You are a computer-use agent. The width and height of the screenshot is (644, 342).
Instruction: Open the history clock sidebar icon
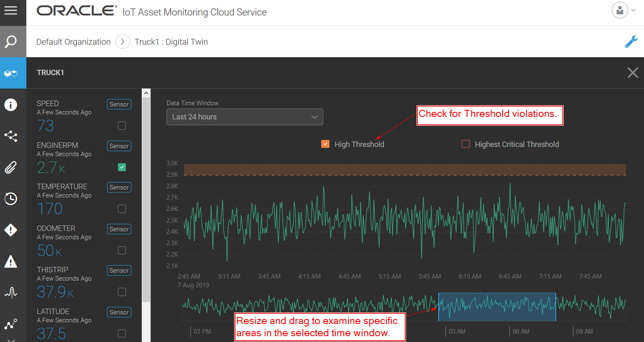pos(11,199)
